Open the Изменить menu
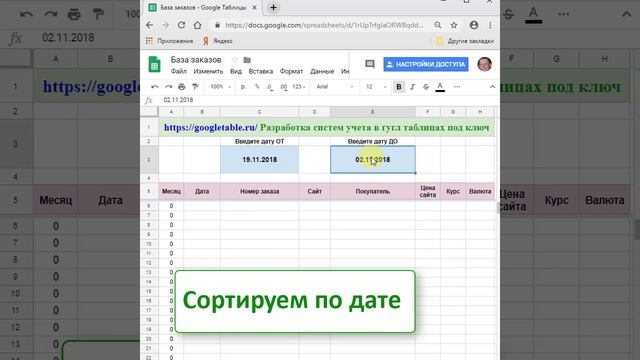 (x=208, y=71)
